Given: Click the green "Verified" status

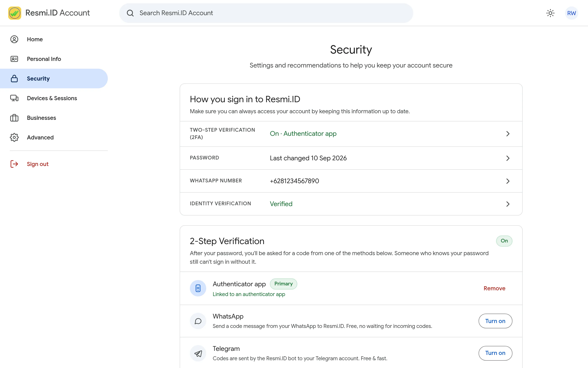Looking at the screenshot, I should [281, 204].
